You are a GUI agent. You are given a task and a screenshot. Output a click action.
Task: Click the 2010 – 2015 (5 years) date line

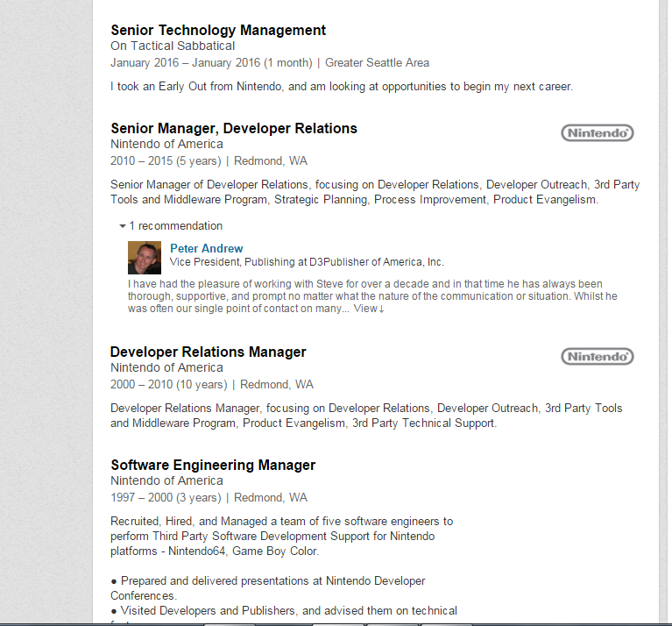209,160
